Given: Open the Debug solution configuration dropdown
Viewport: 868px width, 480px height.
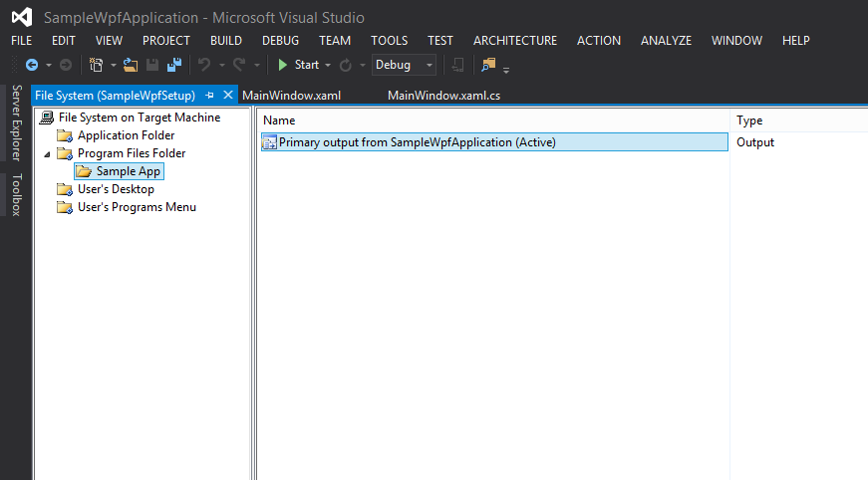Looking at the screenshot, I should coord(405,66).
